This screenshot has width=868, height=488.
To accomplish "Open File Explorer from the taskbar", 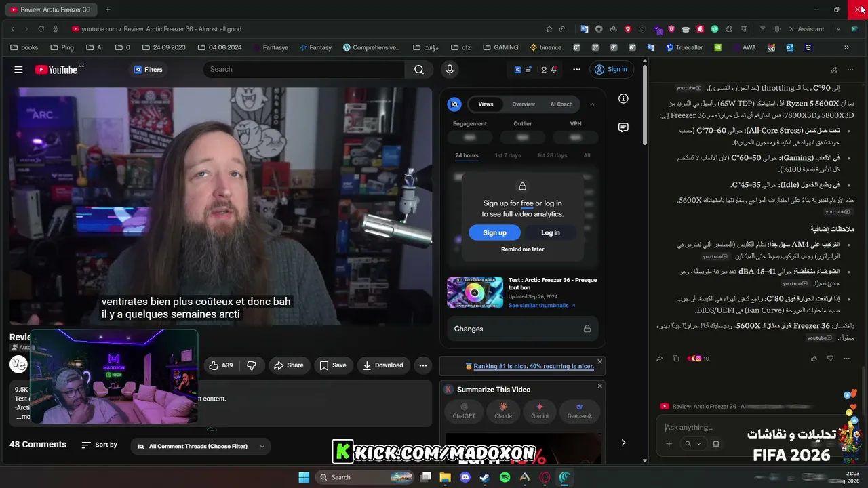I will 446,477.
